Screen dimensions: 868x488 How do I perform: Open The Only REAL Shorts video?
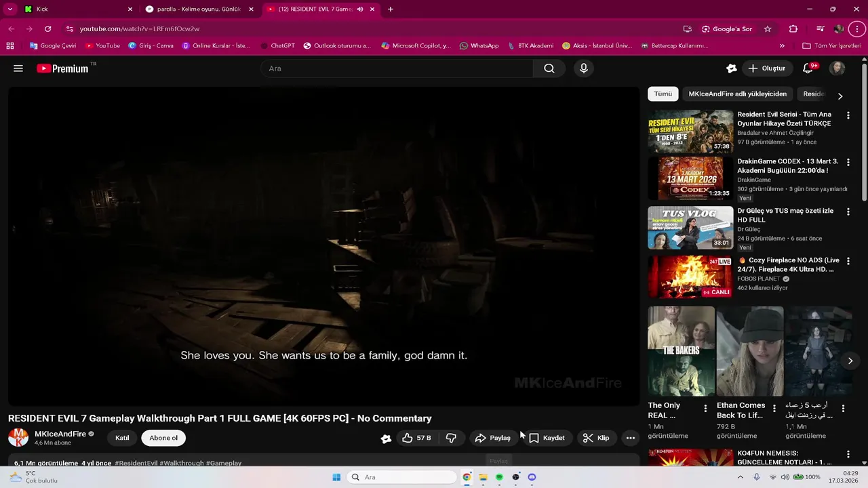click(681, 351)
